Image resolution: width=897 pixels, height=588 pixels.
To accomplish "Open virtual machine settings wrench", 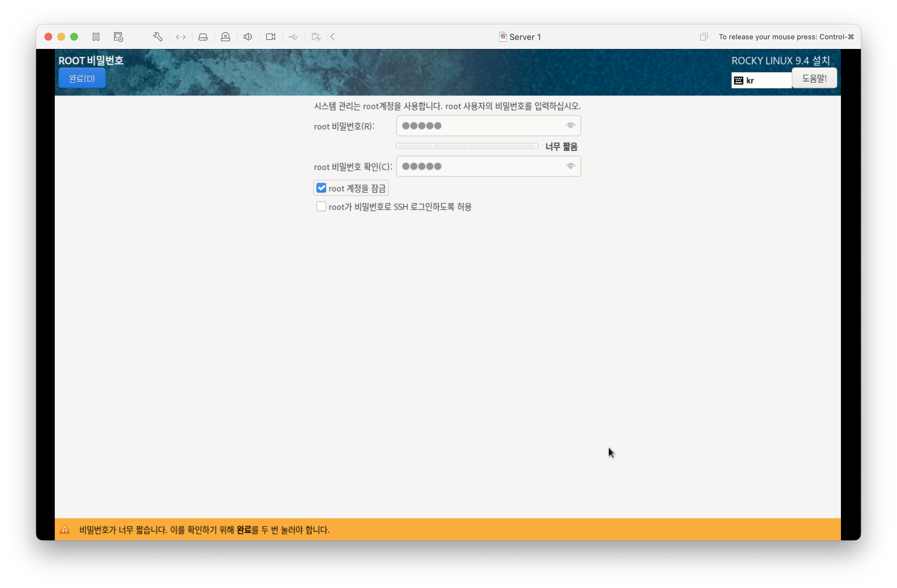I will (x=158, y=36).
